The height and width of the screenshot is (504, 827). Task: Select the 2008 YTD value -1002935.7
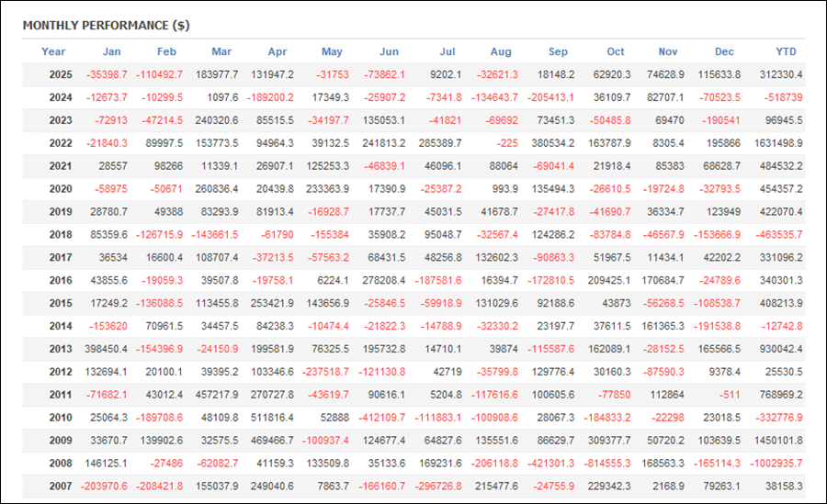(x=773, y=464)
